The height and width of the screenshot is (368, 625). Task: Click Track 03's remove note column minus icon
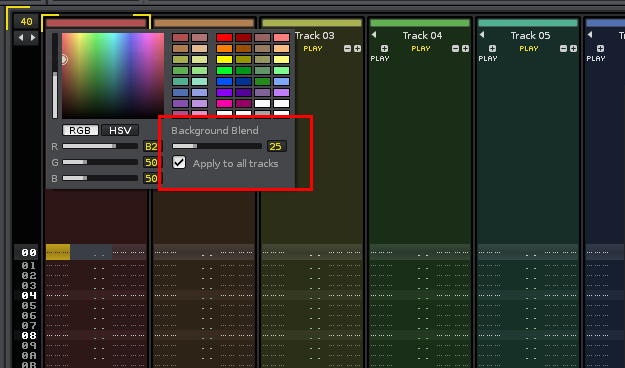pos(347,49)
